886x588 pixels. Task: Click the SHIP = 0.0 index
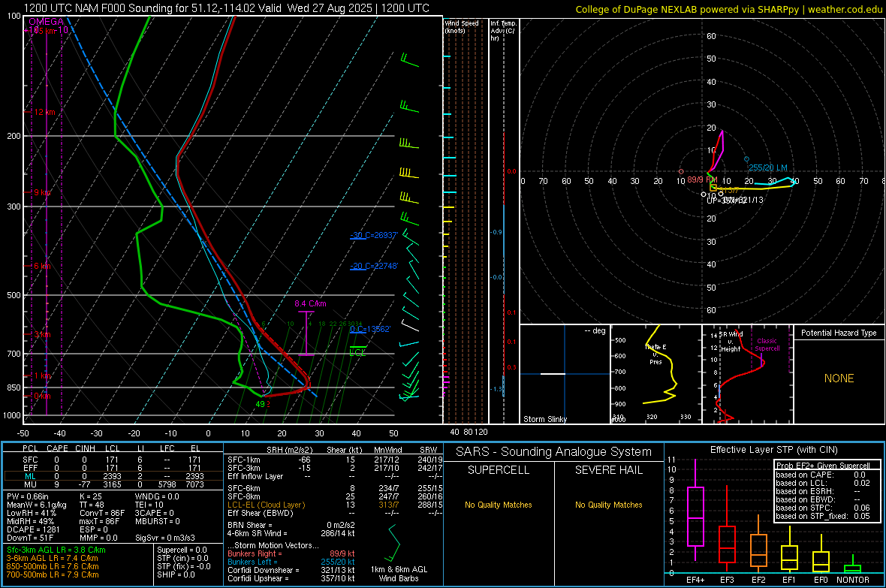(176, 574)
